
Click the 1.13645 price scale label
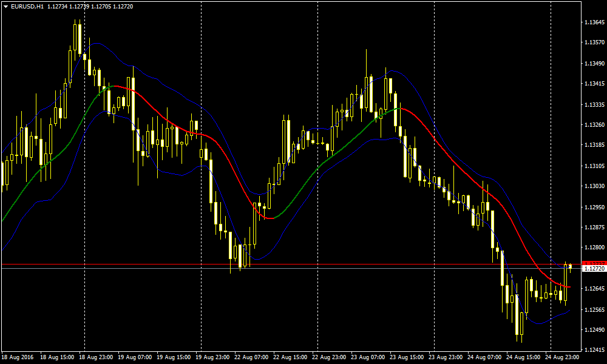(593, 22)
